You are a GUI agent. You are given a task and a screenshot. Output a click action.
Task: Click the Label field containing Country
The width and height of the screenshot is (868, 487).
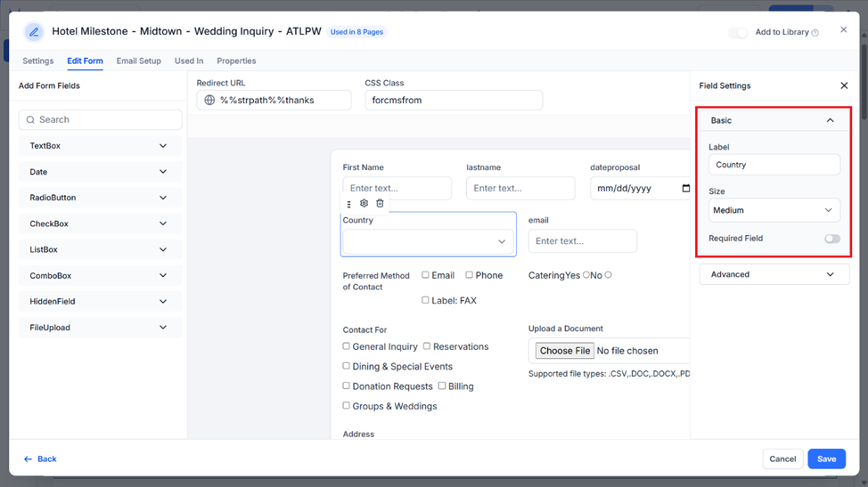pyautogui.click(x=774, y=165)
